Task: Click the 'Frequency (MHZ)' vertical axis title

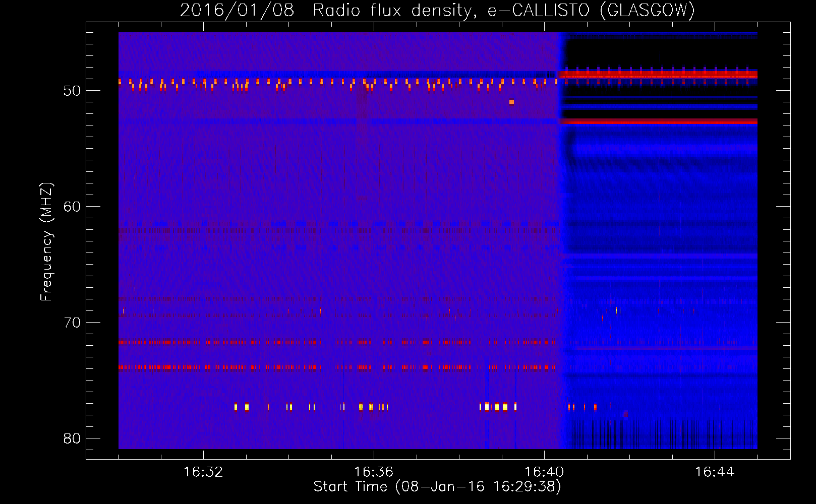Action: click(x=46, y=242)
